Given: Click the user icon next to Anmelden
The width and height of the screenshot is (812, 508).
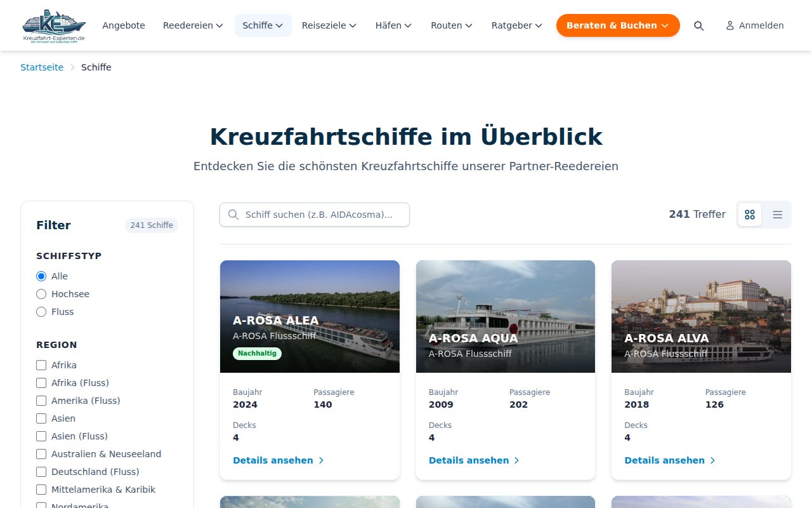Looking at the screenshot, I should [730, 25].
